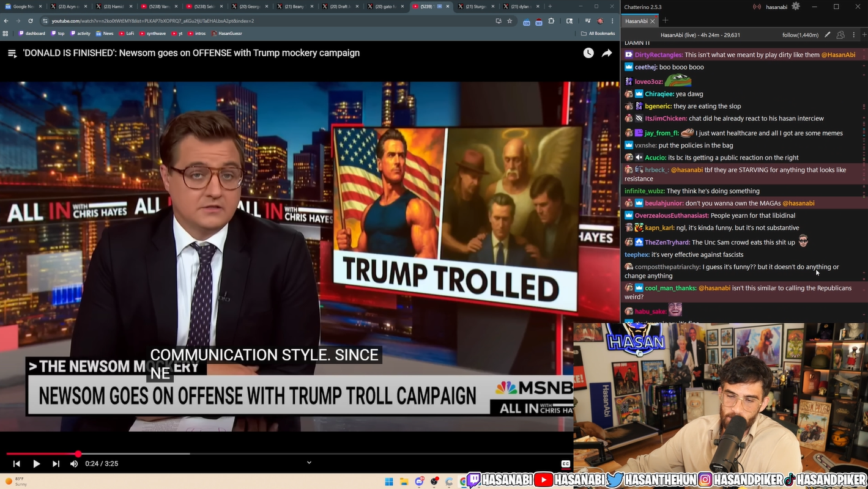Open the activity bookmark

(80, 34)
